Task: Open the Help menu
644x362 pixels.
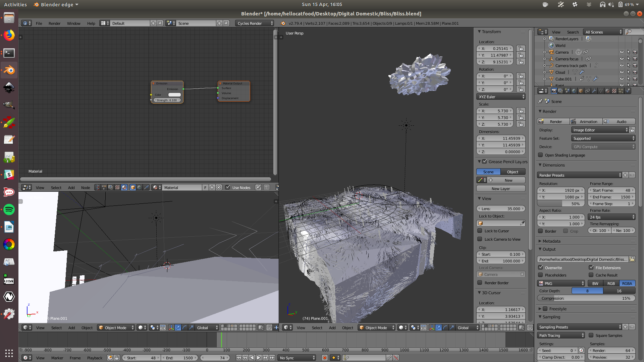Action: point(91,23)
